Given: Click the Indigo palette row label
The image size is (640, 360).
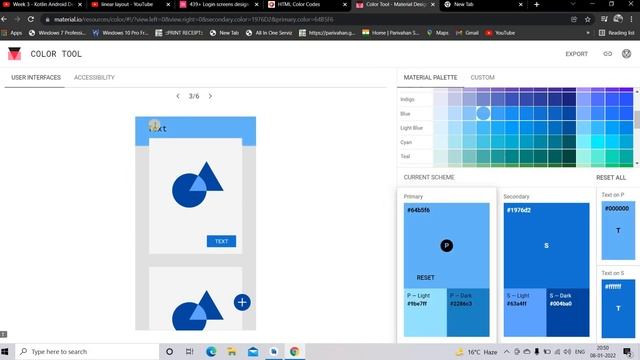Looking at the screenshot, I should 407,99.
